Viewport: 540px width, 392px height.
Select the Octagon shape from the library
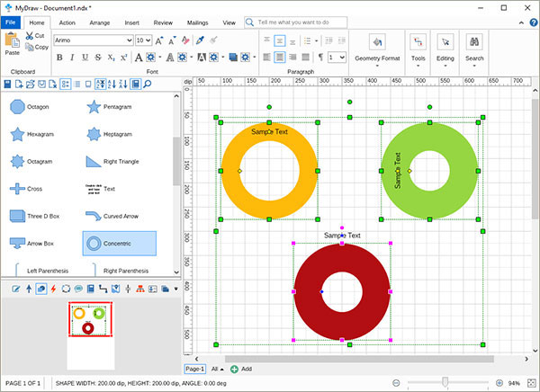tap(16, 107)
